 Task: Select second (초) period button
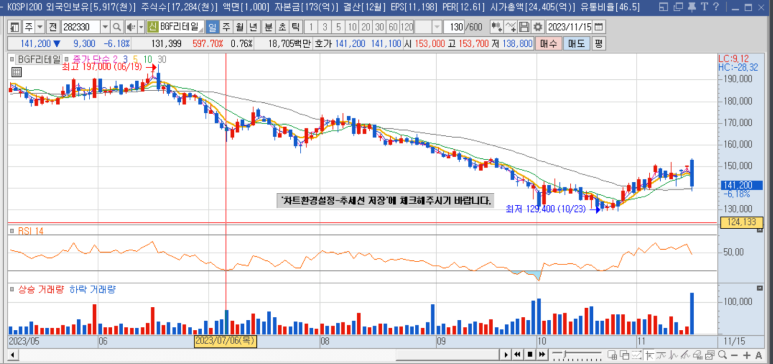(281, 27)
